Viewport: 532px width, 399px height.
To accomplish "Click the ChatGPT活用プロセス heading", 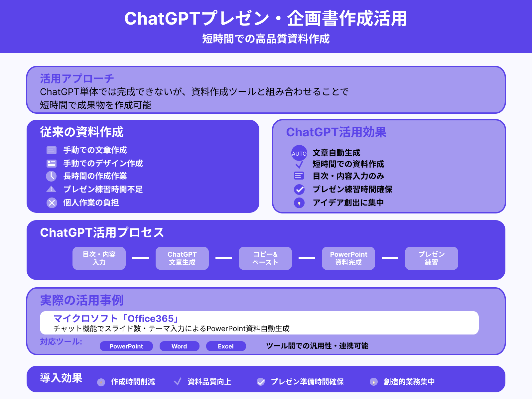I will [102, 232].
